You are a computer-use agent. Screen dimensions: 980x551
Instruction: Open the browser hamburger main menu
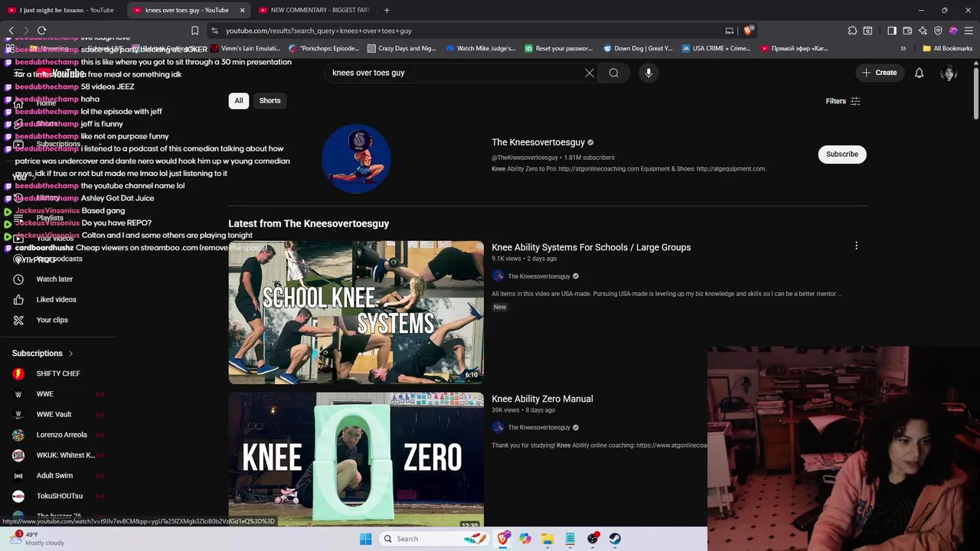click(x=969, y=31)
